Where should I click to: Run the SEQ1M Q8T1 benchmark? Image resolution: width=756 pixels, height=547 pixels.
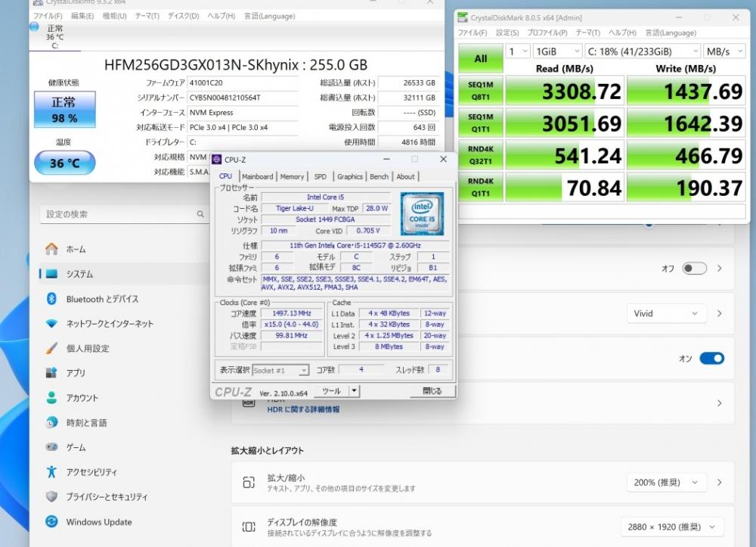point(481,91)
